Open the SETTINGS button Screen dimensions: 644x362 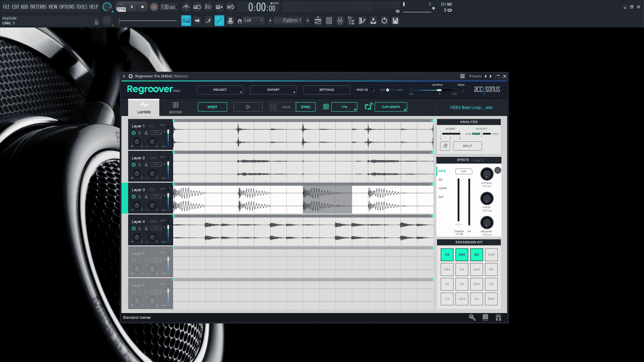327,90
